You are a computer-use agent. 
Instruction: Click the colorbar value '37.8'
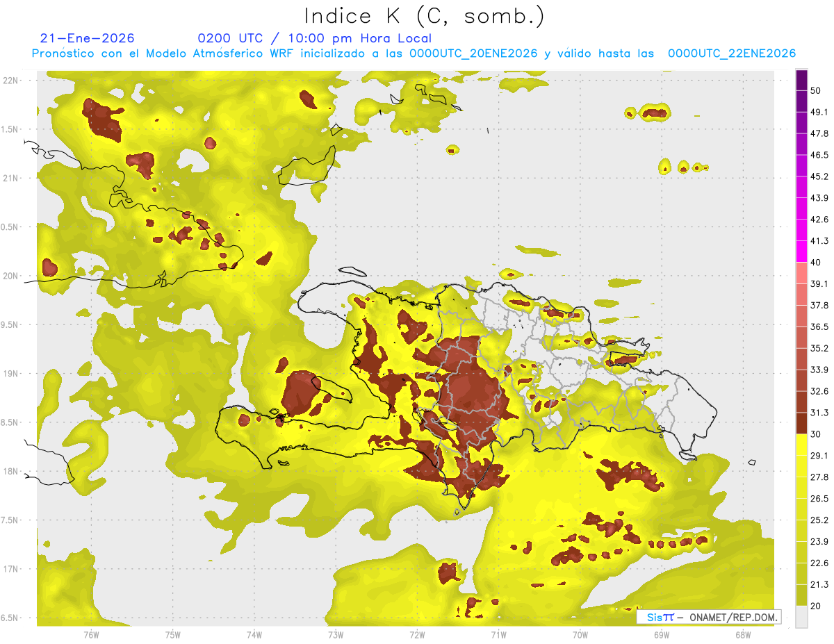click(x=819, y=306)
